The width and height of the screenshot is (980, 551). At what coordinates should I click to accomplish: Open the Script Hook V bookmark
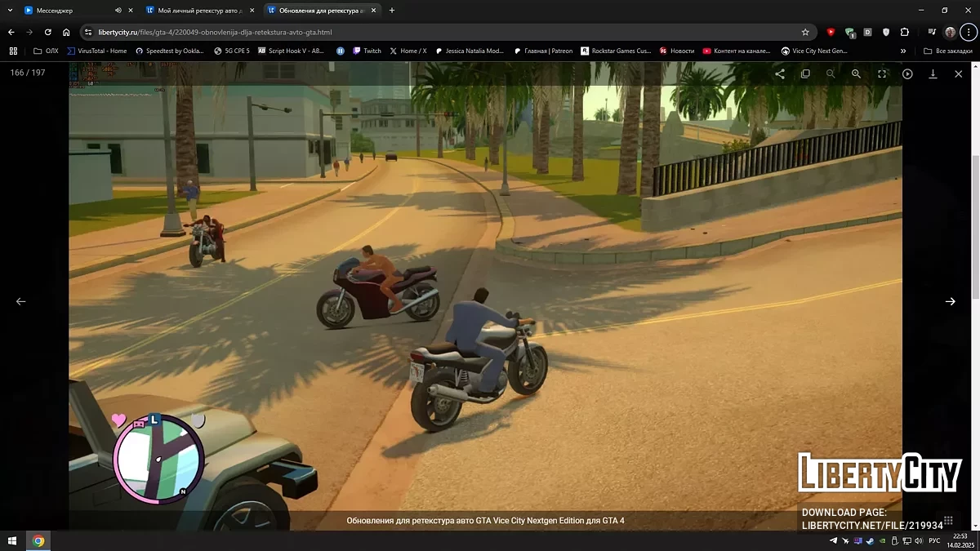(291, 51)
